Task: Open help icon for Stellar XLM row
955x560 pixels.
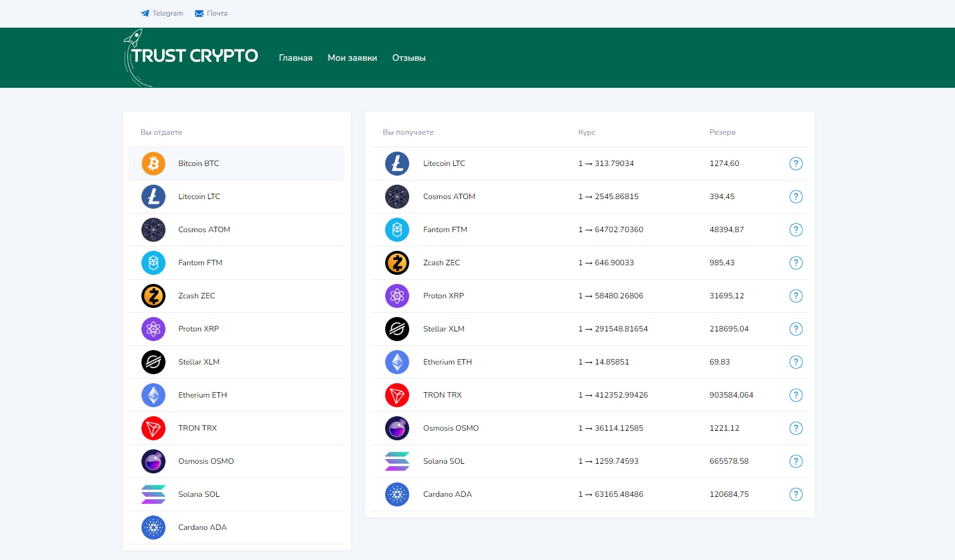Action: [x=796, y=329]
